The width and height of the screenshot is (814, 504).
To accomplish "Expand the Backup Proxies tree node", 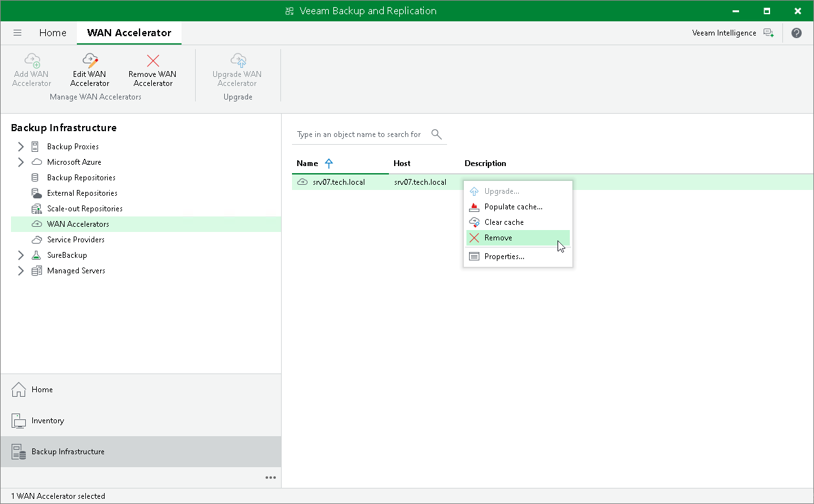I will coord(21,147).
